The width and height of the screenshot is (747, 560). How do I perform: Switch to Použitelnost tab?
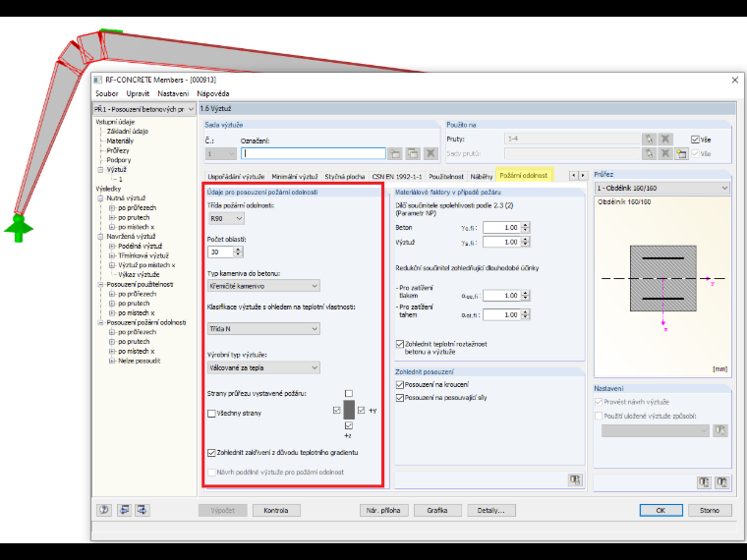point(446,176)
